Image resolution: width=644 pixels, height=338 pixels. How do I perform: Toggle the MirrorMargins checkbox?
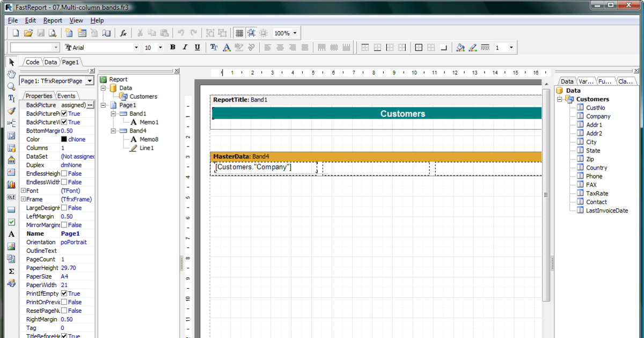pyautogui.click(x=64, y=225)
